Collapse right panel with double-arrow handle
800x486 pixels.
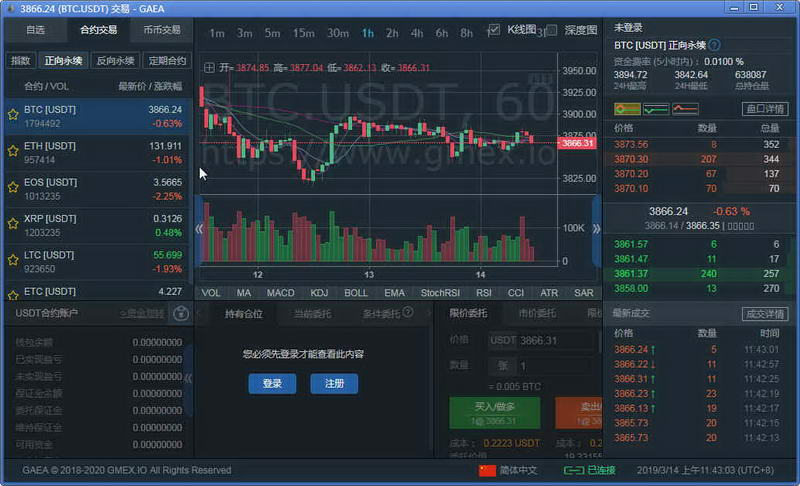[x=596, y=228]
